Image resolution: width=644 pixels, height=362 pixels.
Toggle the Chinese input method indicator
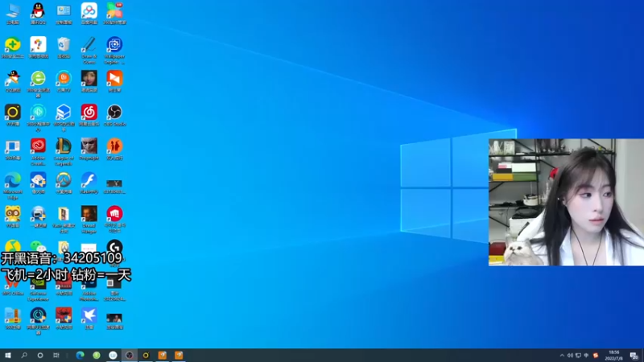coord(587,356)
